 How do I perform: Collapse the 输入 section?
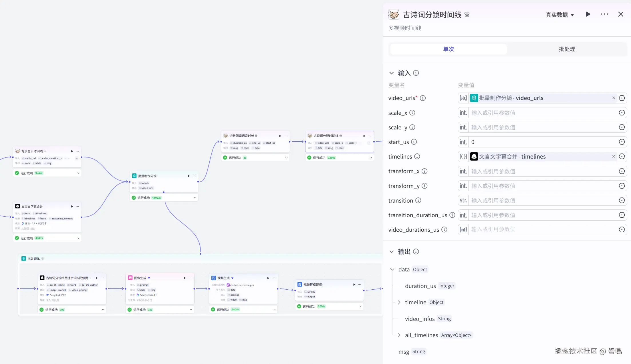click(x=392, y=73)
